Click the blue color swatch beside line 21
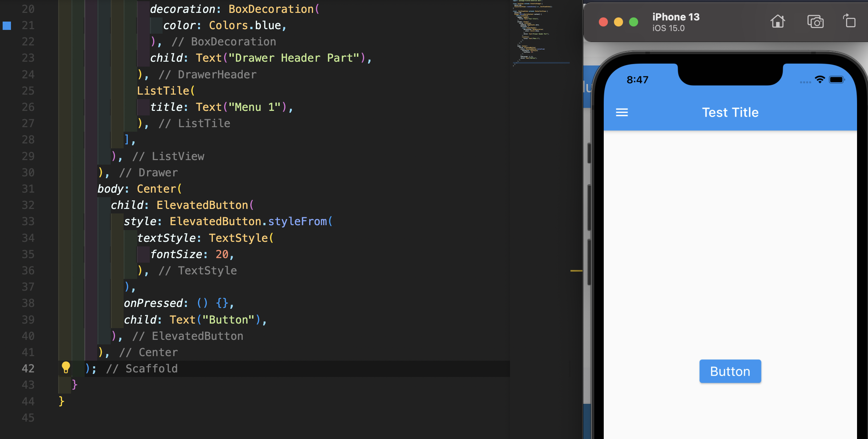Viewport: 868px width, 439px height. pyautogui.click(x=7, y=25)
